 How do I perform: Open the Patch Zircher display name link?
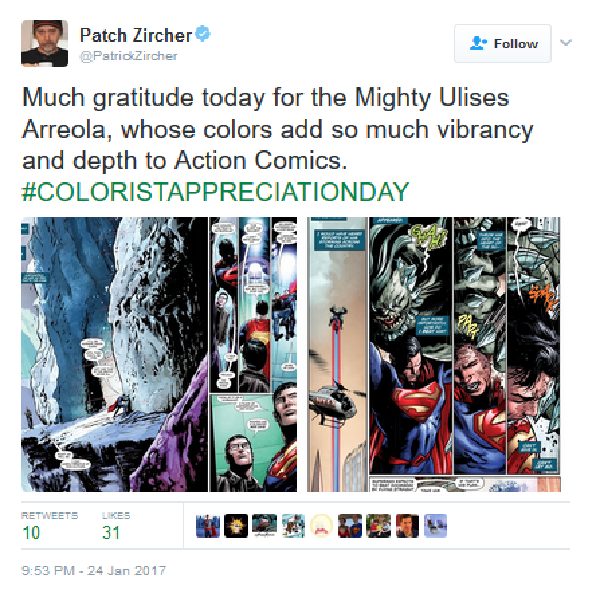(x=136, y=35)
